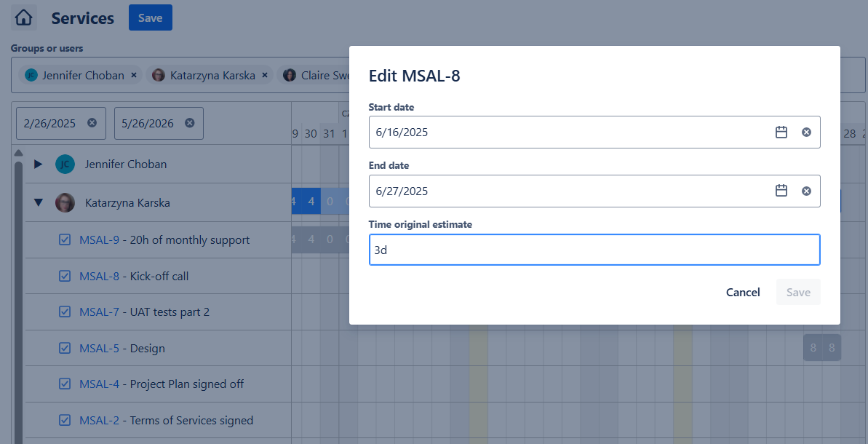
Task: Focus the Time original estimate field
Action: (594, 250)
